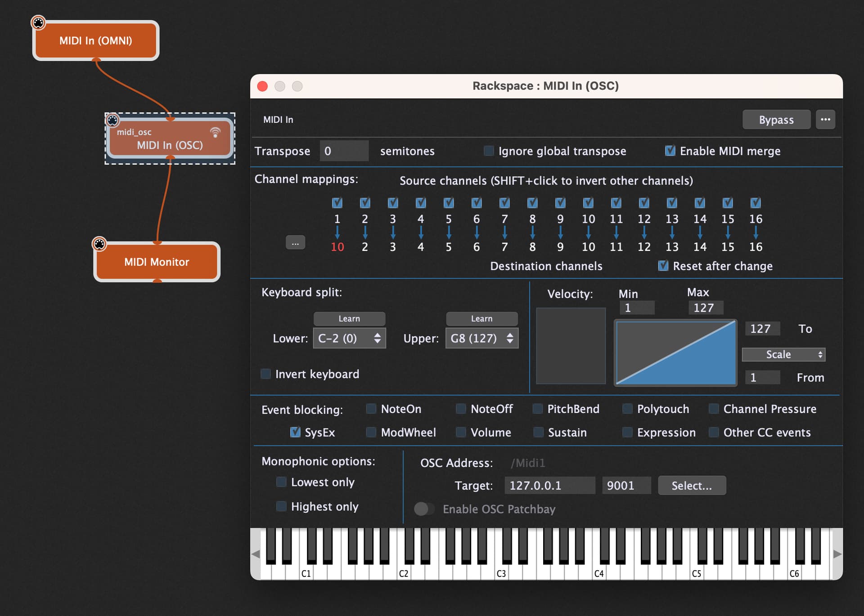Open the velocity Scale dropdown
Image resolution: width=864 pixels, height=616 pixels.
pyautogui.click(x=783, y=354)
